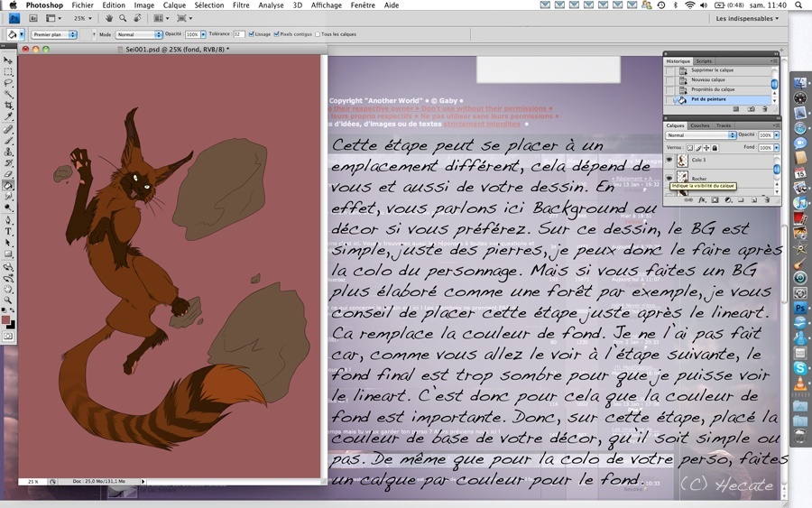Select the Magic Wand tool
Screen dimensions: 812x508
(8, 94)
